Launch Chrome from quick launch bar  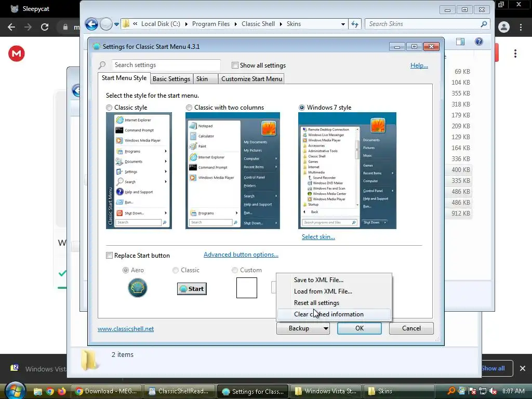click(x=50, y=392)
